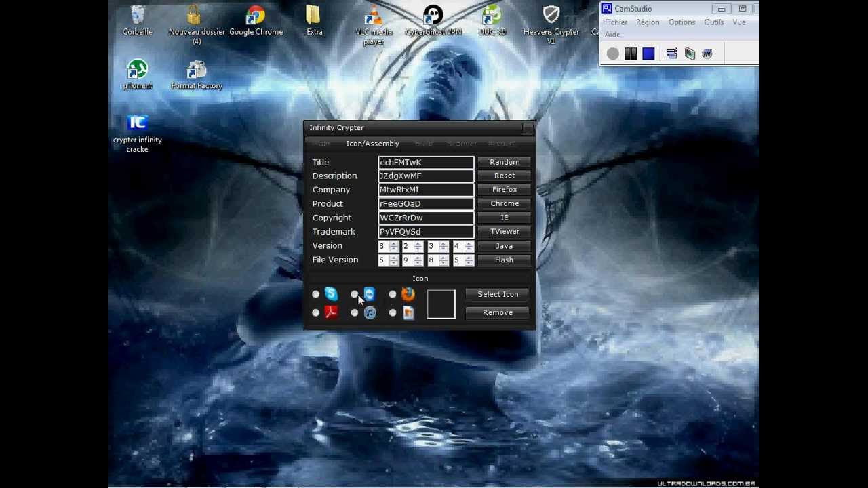Open the Vue menu in CamStudio

(x=738, y=22)
